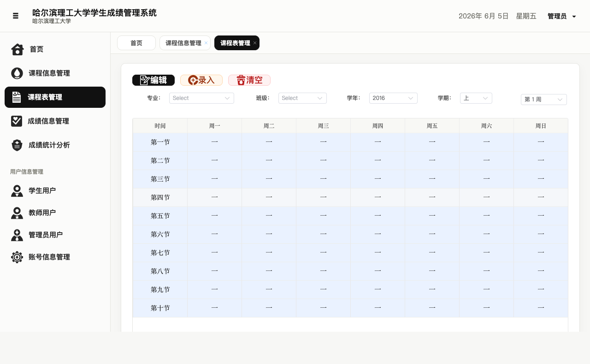Viewport: 590px width, 364px height.
Task: Open 成绩统计分析 in the sidebar
Action: (x=55, y=145)
